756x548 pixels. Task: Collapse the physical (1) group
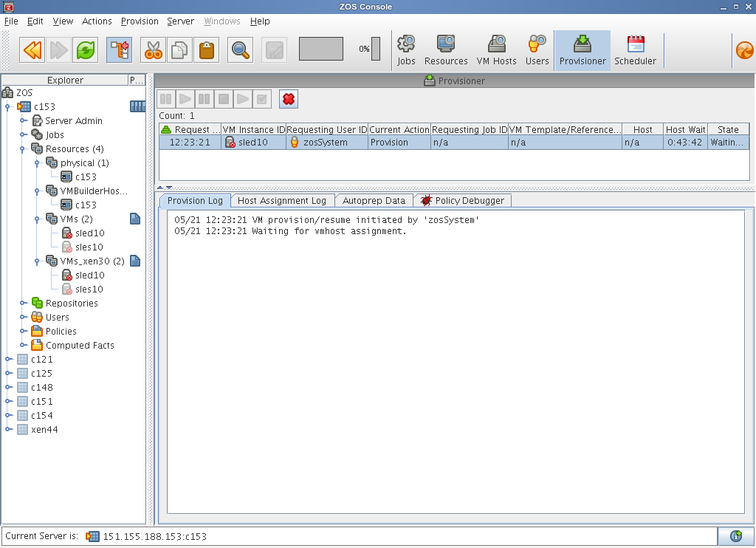tap(37, 163)
